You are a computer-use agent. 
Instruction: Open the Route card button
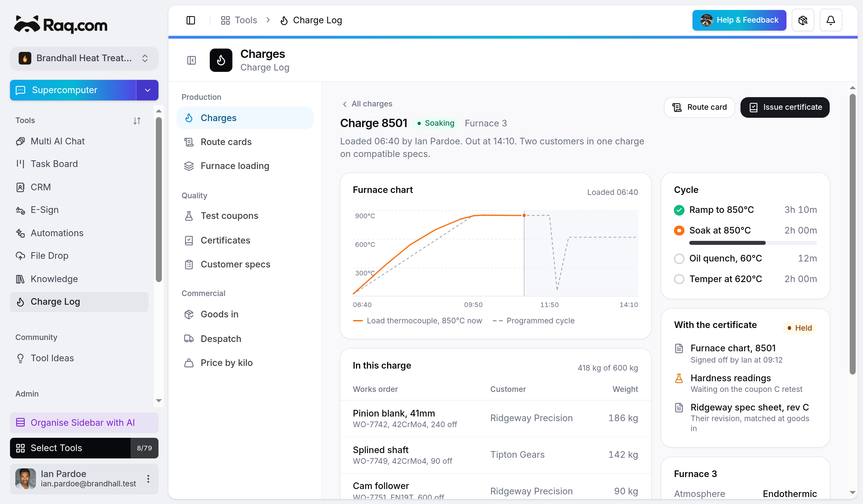(x=699, y=107)
